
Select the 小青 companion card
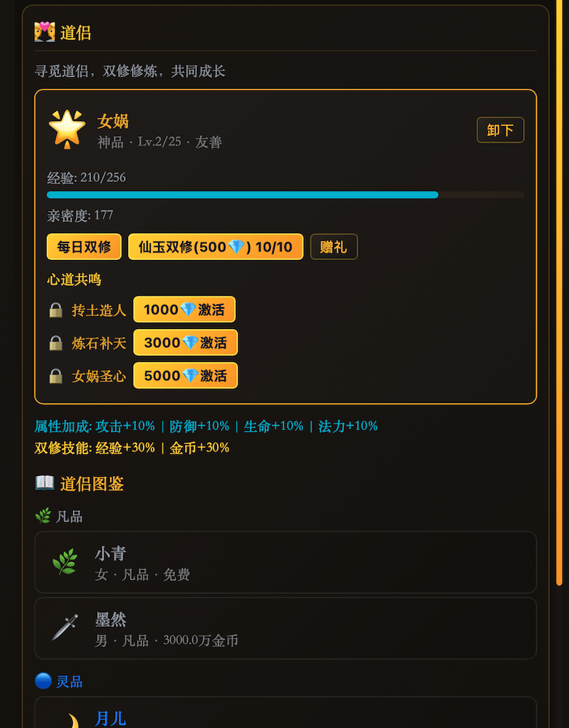click(286, 562)
